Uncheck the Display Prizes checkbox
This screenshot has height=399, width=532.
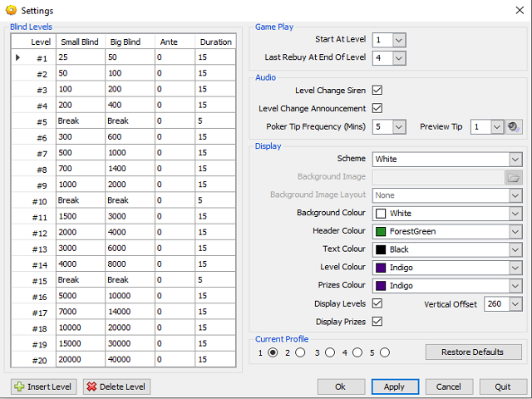tap(377, 322)
